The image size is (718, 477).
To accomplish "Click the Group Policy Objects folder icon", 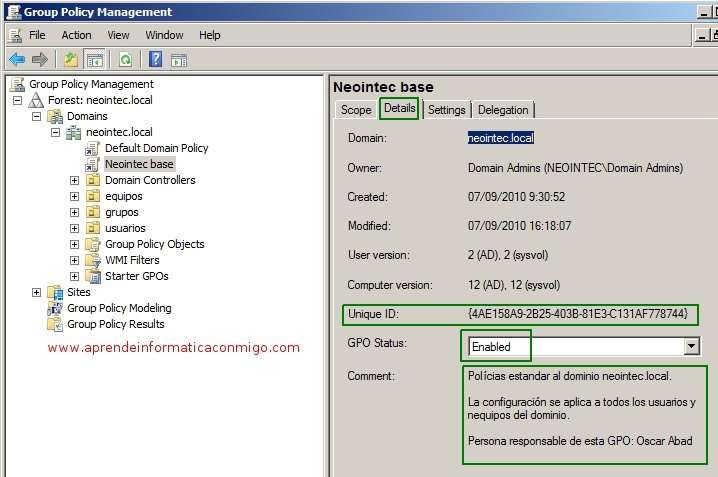I will [93, 244].
